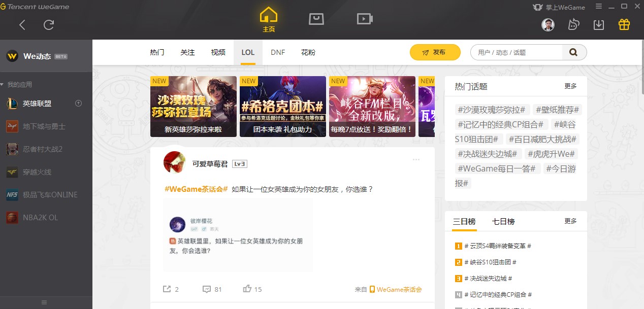Open the download manager icon
Image resolution: width=644 pixels, height=309 pixels.
click(599, 24)
